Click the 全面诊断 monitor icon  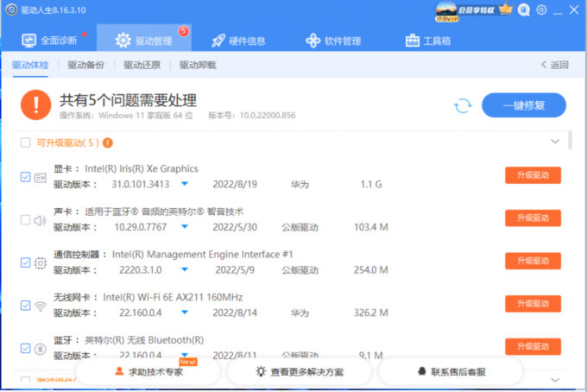click(x=28, y=41)
